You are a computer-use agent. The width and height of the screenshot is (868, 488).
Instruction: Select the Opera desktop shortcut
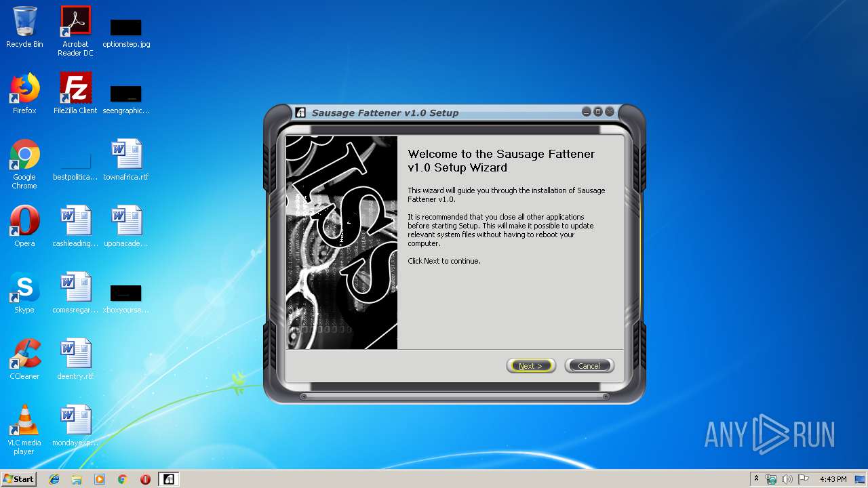[x=24, y=226]
